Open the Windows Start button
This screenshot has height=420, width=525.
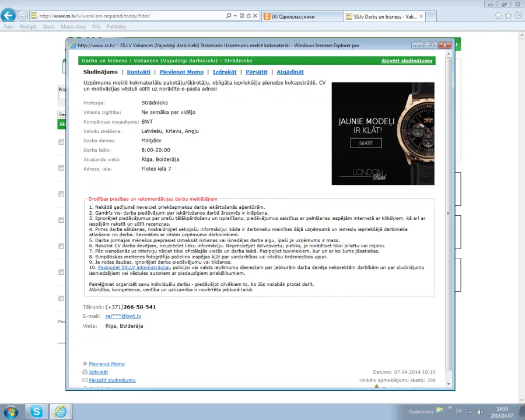(11, 412)
